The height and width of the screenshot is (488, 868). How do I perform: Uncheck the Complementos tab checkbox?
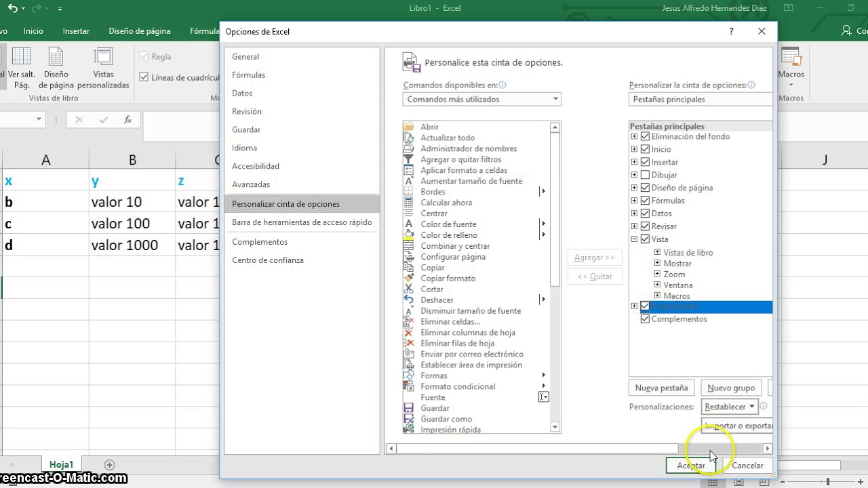pos(645,319)
